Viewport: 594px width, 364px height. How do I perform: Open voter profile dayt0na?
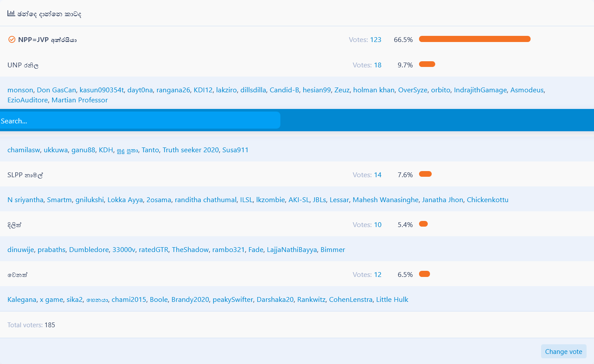(x=140, y=90)
